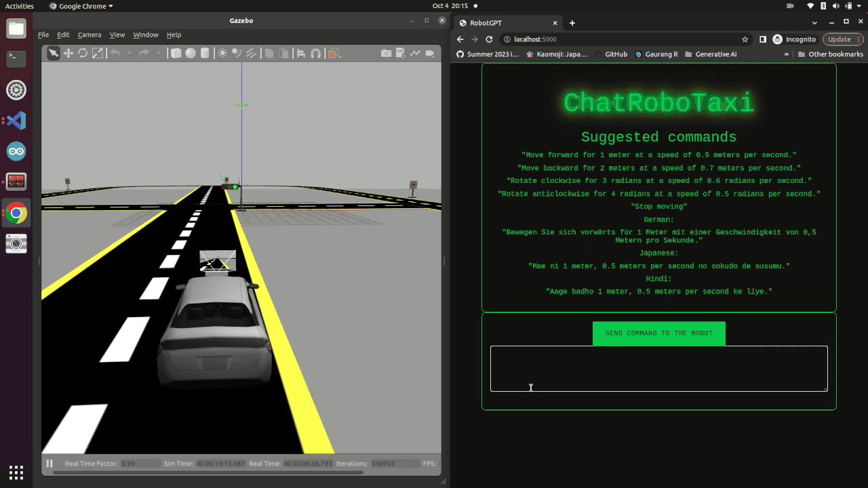Open the view angle cube dropdown in Gazebo
This screenshot has height=488, width=868.
[x=334, y=54]
